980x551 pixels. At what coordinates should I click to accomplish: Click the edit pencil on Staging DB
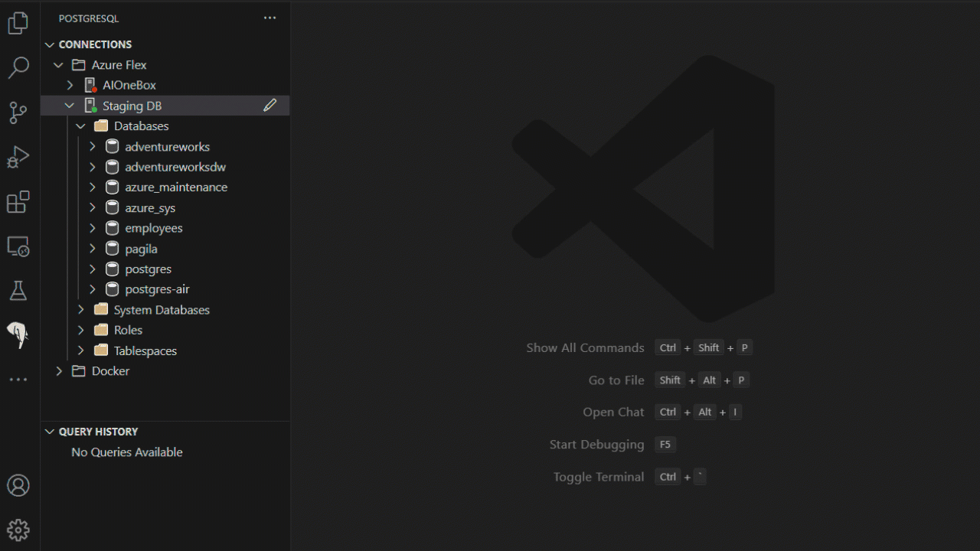(269, 106)
